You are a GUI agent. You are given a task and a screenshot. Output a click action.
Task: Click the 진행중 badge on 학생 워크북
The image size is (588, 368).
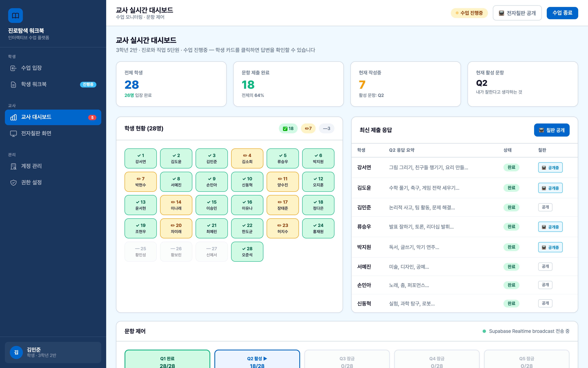(x=88, y=85)
